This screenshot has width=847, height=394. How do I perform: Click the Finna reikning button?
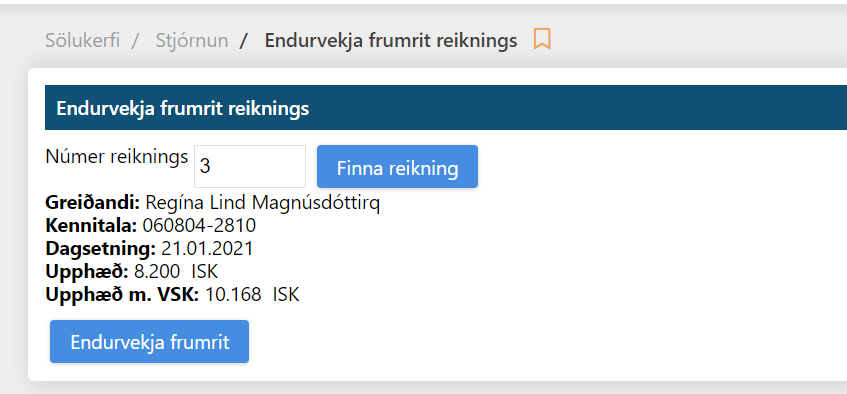click(x=398, y=166)
